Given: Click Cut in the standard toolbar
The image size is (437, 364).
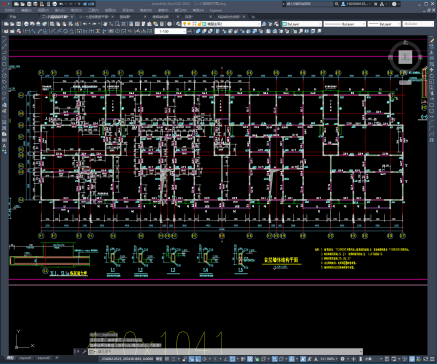Looking at the screenshot, I should (x=52, y=24).
